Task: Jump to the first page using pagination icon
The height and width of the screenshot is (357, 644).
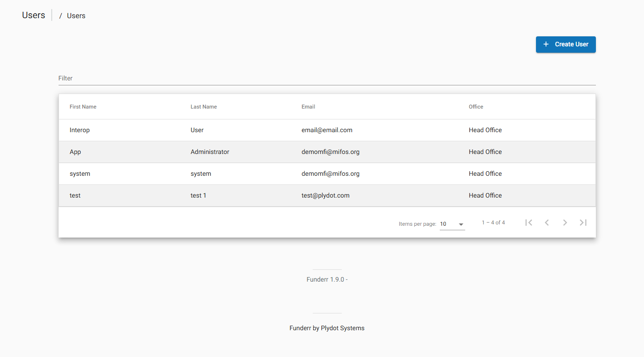Action: [x=529, y=222]
